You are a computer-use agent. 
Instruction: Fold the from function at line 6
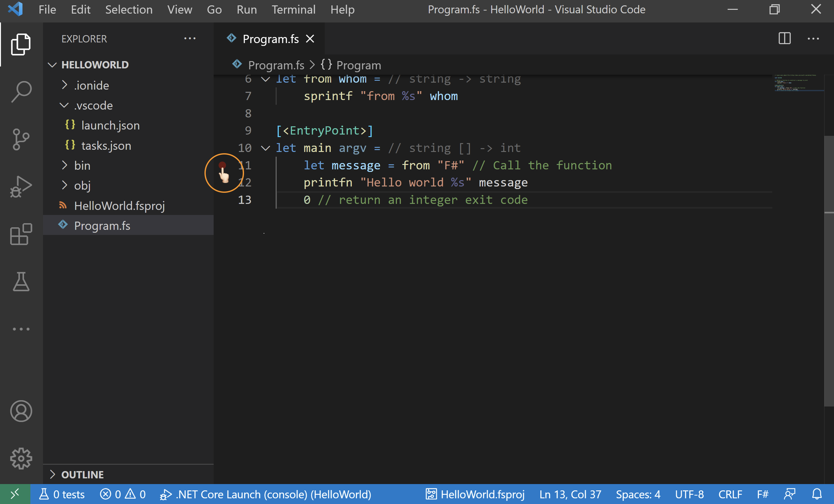click(266, 79)
